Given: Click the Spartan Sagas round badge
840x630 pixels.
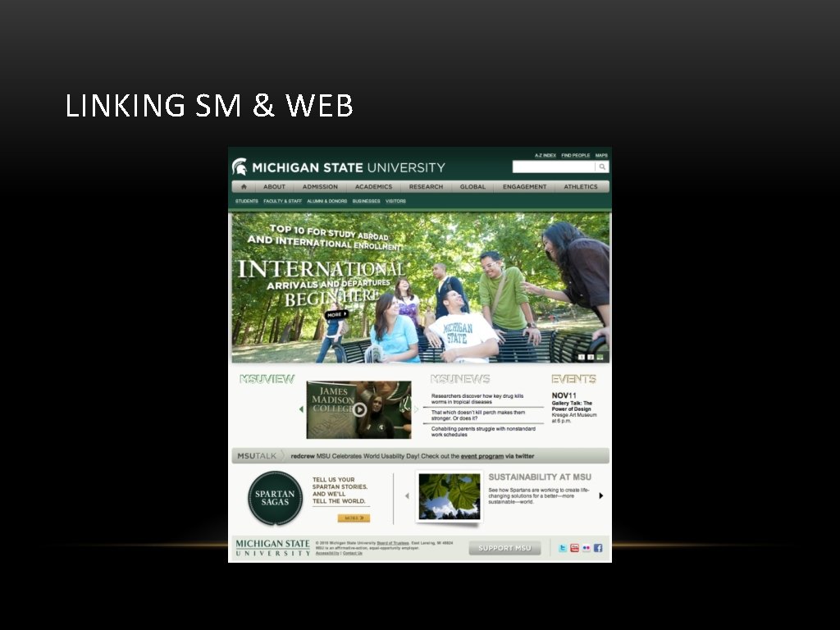Looking at the screenshot, I should pyautogui.click(x=276, y=498).
